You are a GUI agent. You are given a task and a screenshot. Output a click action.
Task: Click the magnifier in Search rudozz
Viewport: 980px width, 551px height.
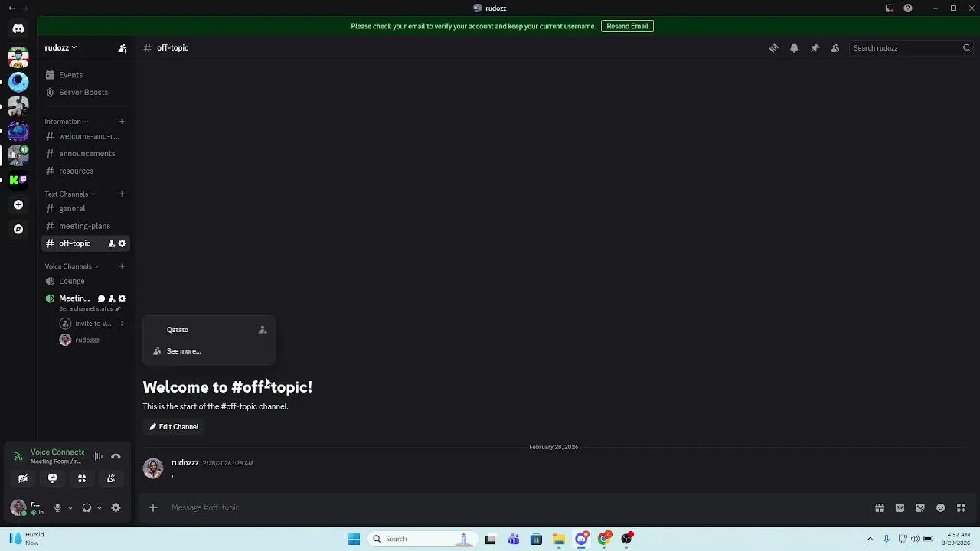click(x=966, y=47)
